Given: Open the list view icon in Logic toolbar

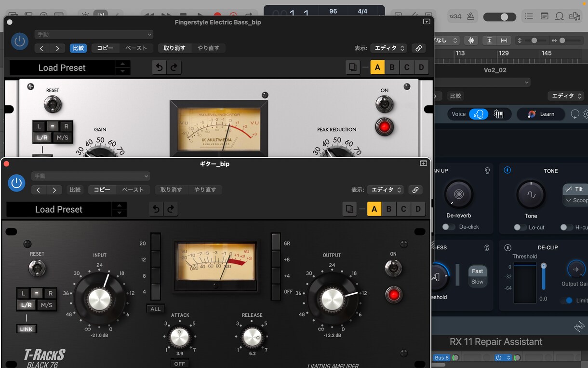Looking at the screenshot, I should click(x=529, y=16).
